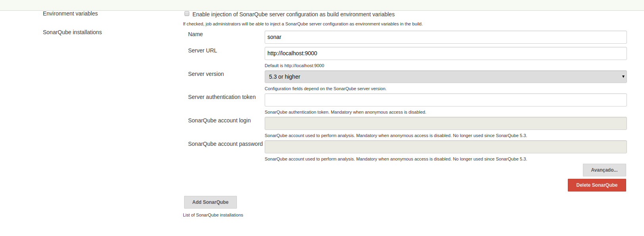This screenshot has width=644, height=236.
Task: Enable injection of SonarQube server configuration checkbox
Action: click(x=187, y=14)
